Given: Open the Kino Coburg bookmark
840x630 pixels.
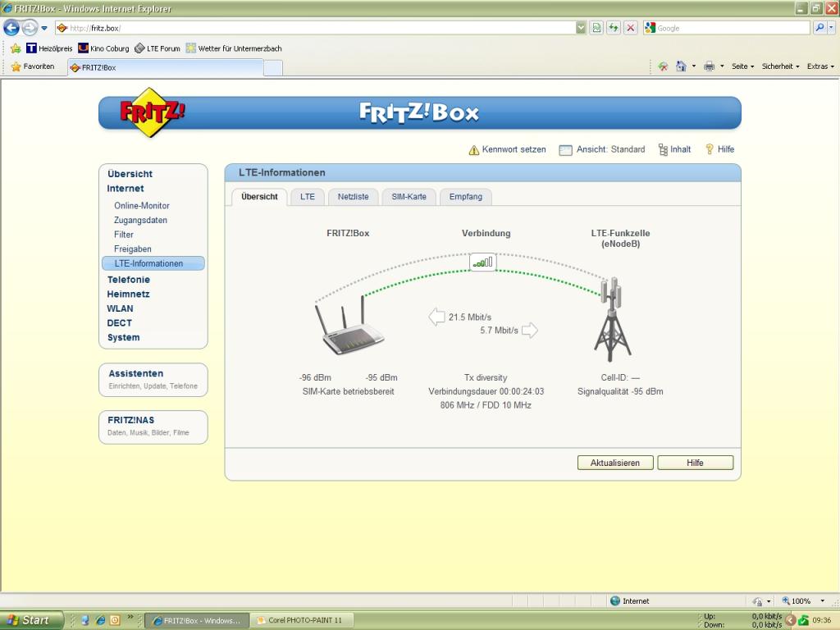Looking at the screenshot, I should [x=103, y=48].
